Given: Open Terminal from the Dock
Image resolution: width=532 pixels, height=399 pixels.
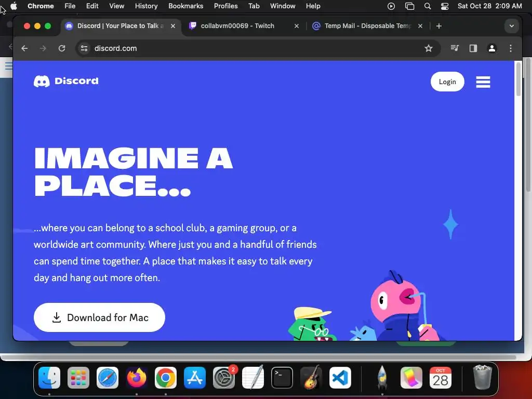Looking at the screenshot, I should pos(282,378).
